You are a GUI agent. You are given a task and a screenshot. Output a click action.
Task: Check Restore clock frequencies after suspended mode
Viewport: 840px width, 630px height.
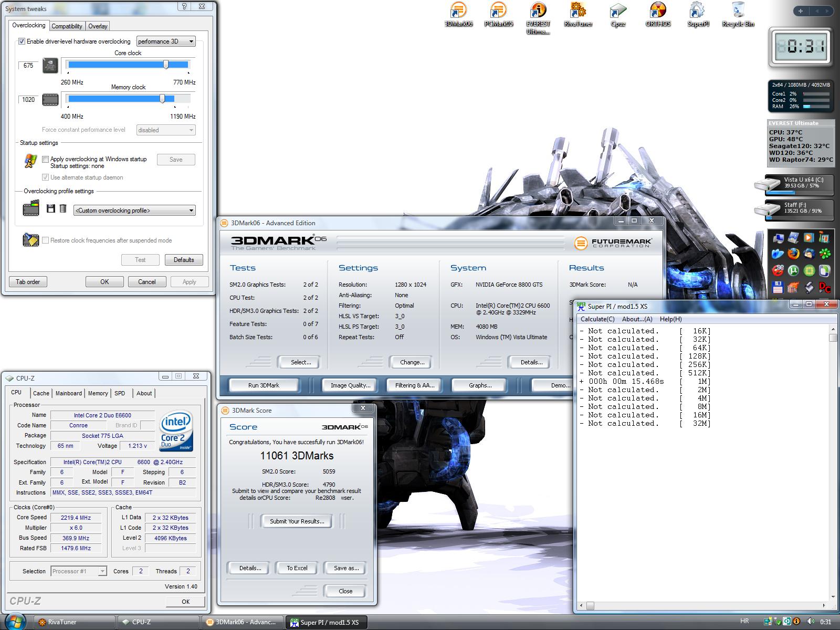click(x=45, y=240)
